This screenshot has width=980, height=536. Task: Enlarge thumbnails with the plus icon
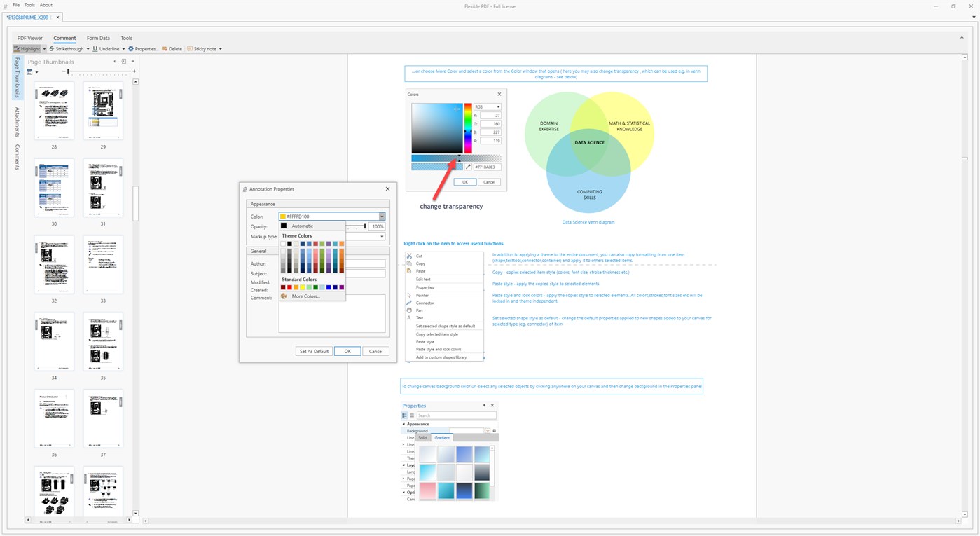[134, 71]
